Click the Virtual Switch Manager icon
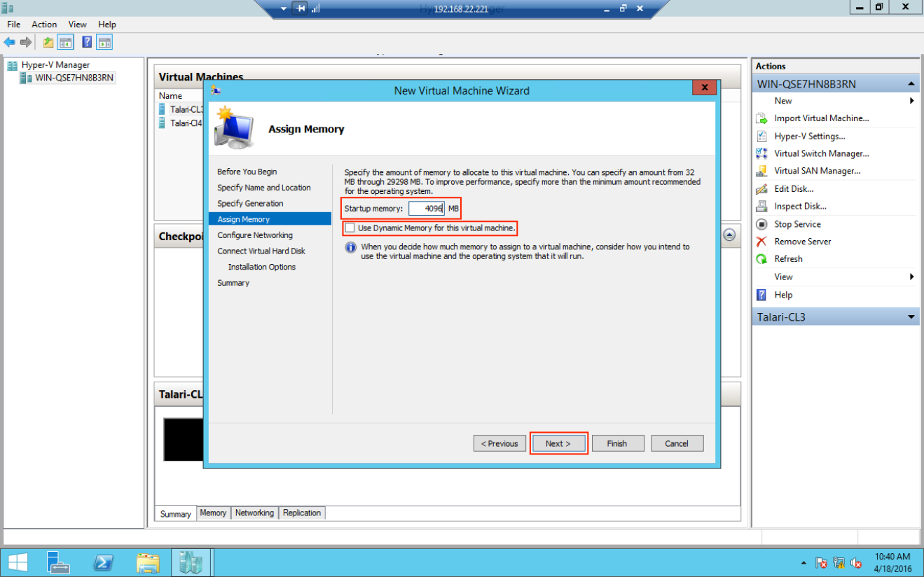924x577 pixels. pyautogui.click(x=761, y=153)
